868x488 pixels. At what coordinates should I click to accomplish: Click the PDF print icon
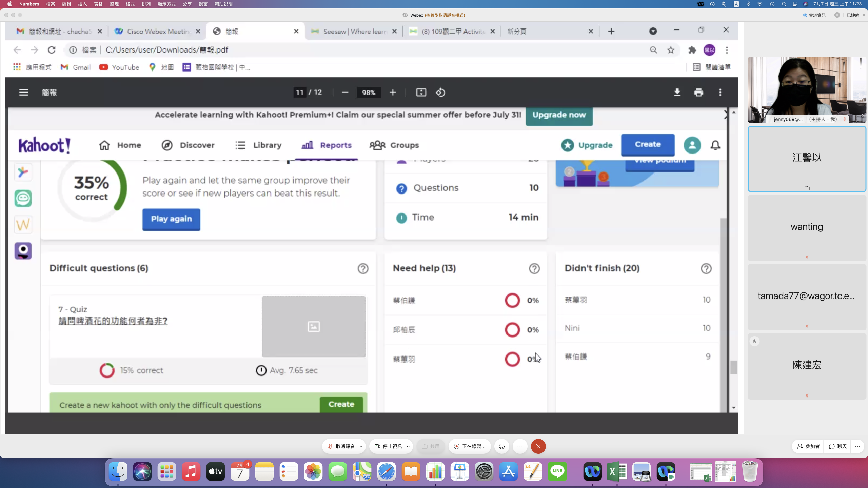coord(698,92)
